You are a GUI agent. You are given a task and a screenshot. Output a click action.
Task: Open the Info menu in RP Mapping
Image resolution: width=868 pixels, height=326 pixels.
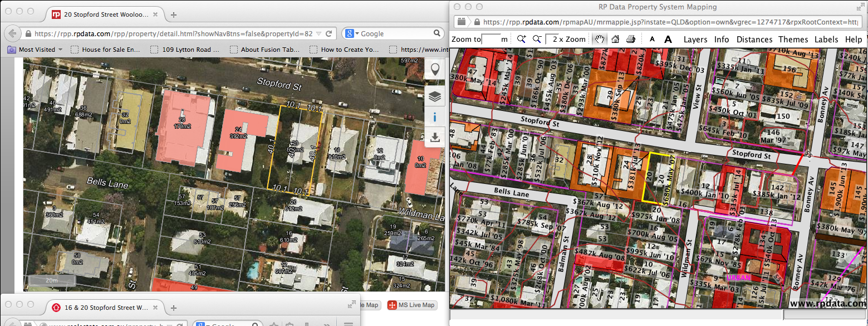722,39
